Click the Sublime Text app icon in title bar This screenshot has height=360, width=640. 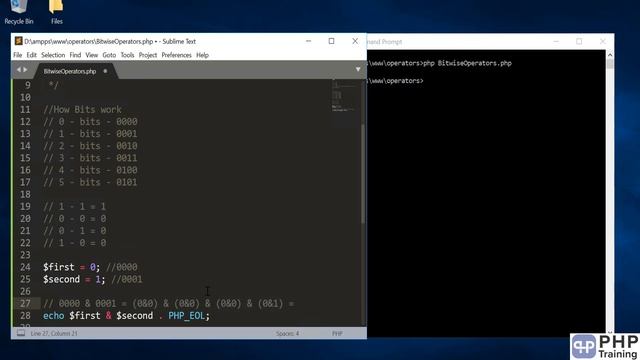point(18,41)
